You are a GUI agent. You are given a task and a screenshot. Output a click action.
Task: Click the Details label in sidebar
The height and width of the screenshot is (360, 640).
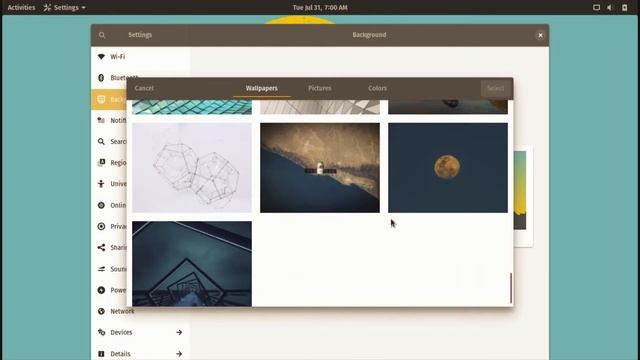coord(120,354)
